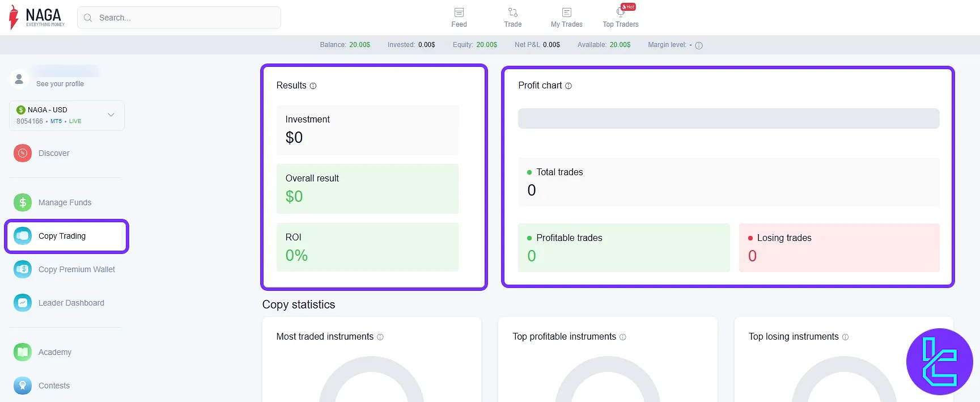
Task: Open the Feed icon in top navigation
Action: pyautogui.click(x=459, y=12)
